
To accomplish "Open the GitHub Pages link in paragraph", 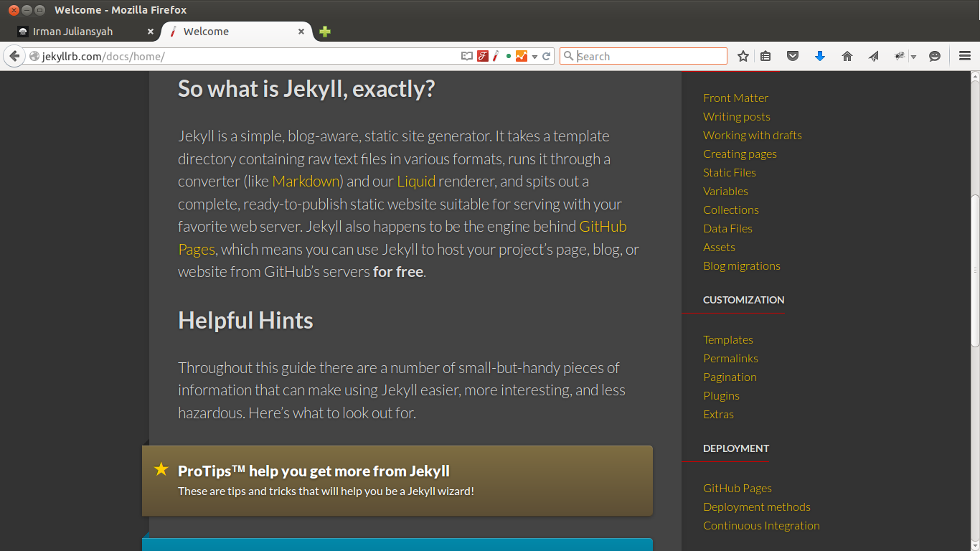I will click(603, 227).
